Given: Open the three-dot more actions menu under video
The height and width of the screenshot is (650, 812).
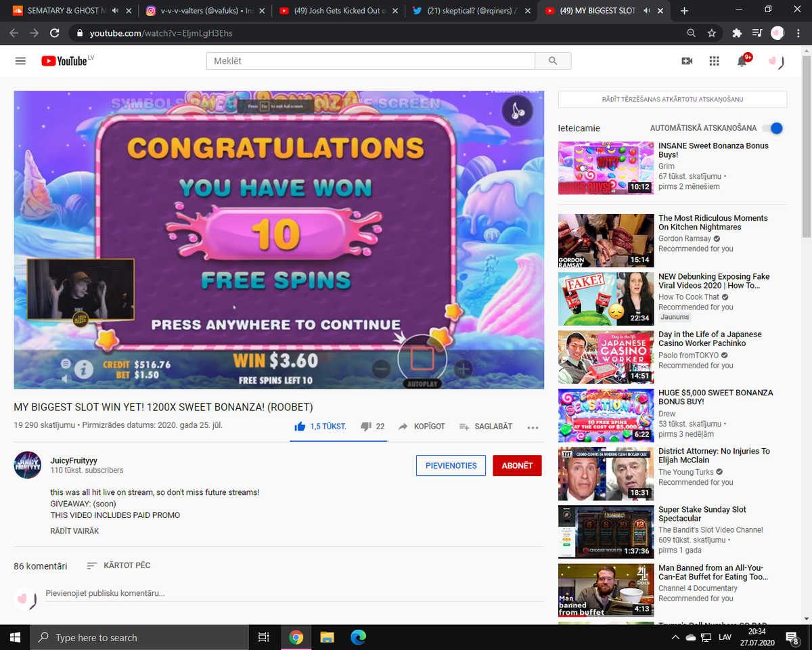Looking at the screenshot, I should click(533, 427).
